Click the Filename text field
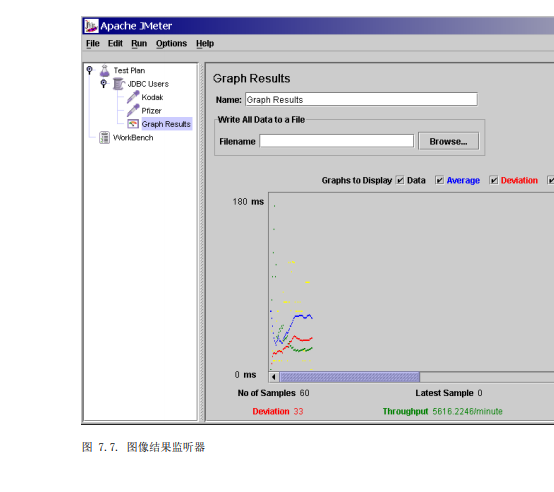 pos(336,141)
